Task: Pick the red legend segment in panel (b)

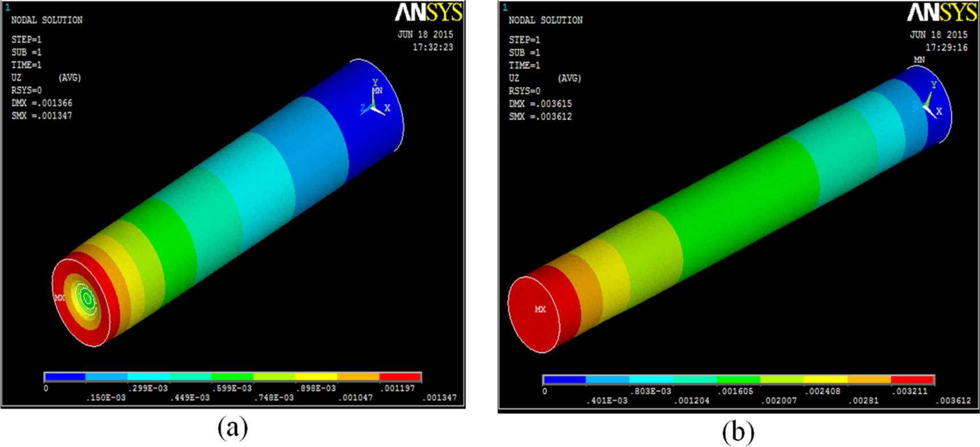Action: 912,380
